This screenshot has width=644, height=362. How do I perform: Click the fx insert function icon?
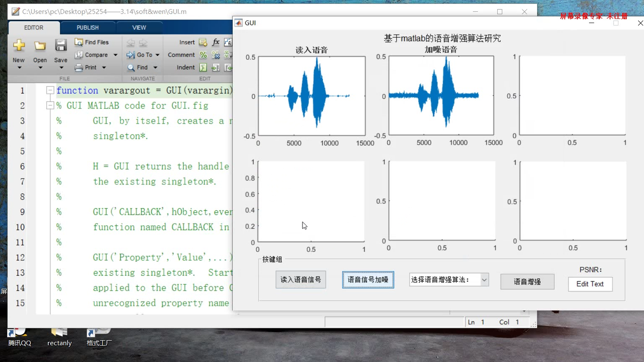[216, 42]
